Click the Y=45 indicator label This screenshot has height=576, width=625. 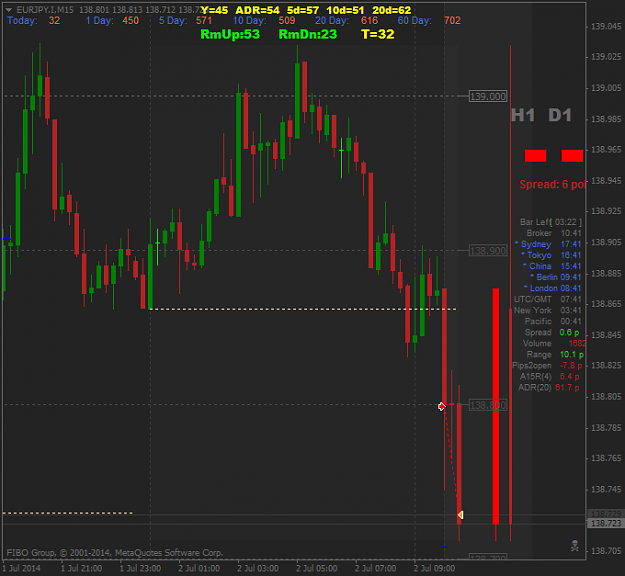[x=214, y=10]
